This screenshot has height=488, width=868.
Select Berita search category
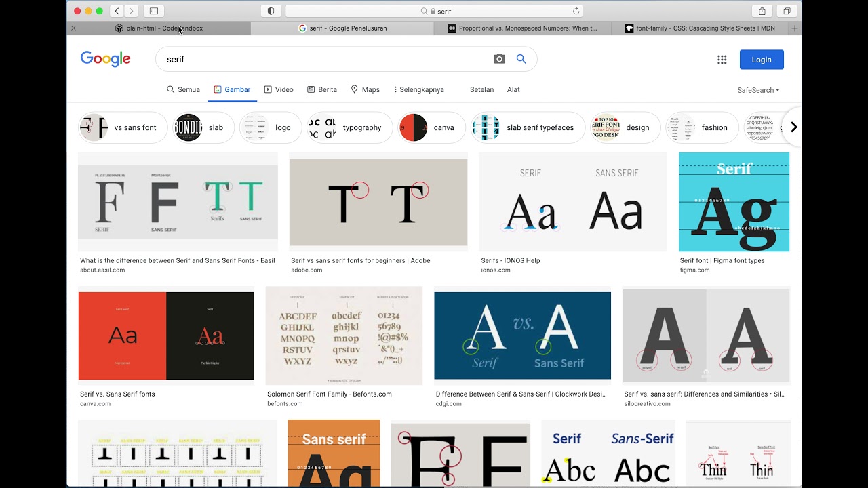click(322, 89)
